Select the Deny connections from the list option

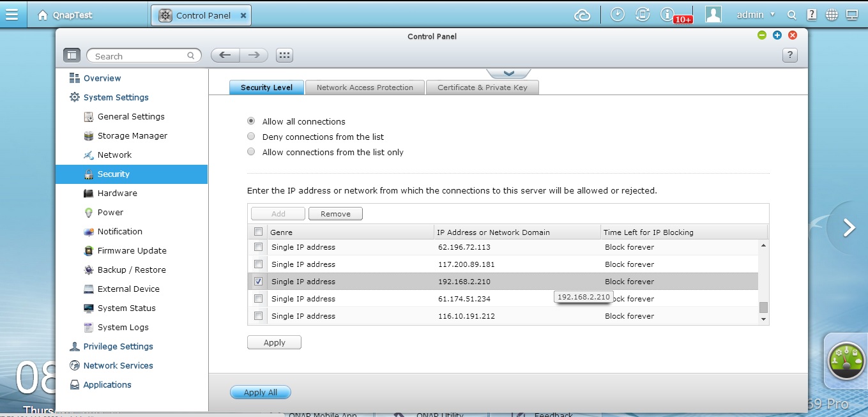click(x=251, y=136)
